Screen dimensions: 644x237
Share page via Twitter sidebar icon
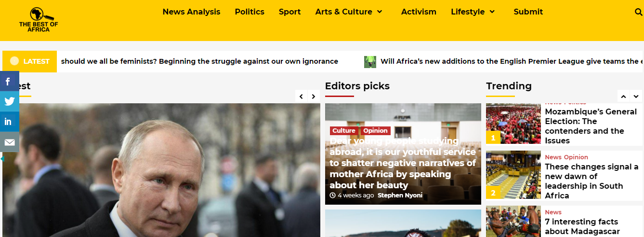(9, 101)
